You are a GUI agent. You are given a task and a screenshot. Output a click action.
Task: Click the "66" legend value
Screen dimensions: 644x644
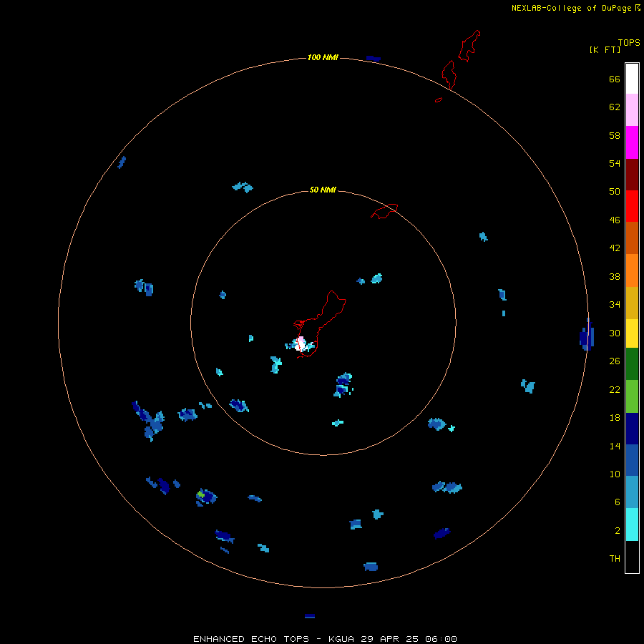pyautogui.click(x=615, y=79)
